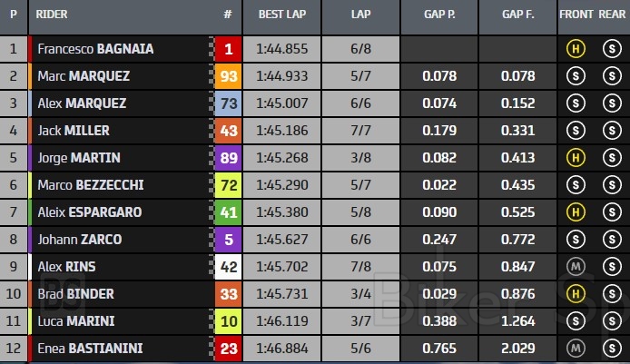Screen dimensions: 630x364
Task: Click Johann Zarco's rear soft tyre icon
Action: coord(610,240)
